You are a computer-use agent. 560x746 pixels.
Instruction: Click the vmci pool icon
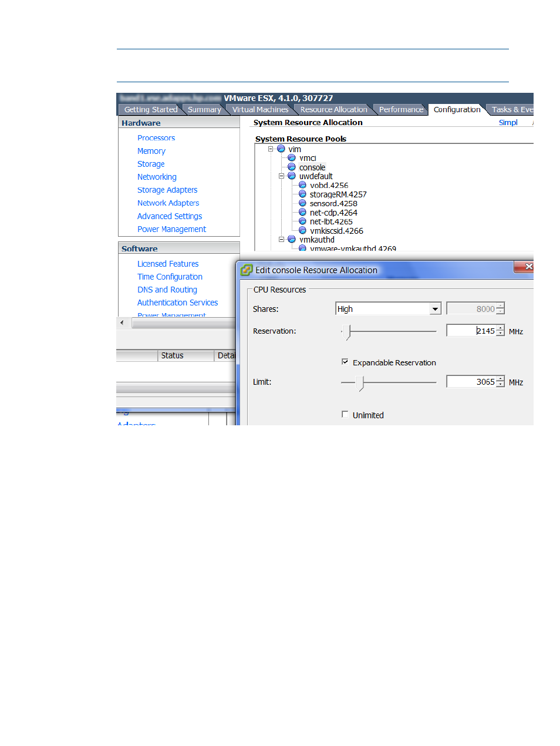click(x=292, y=157)
